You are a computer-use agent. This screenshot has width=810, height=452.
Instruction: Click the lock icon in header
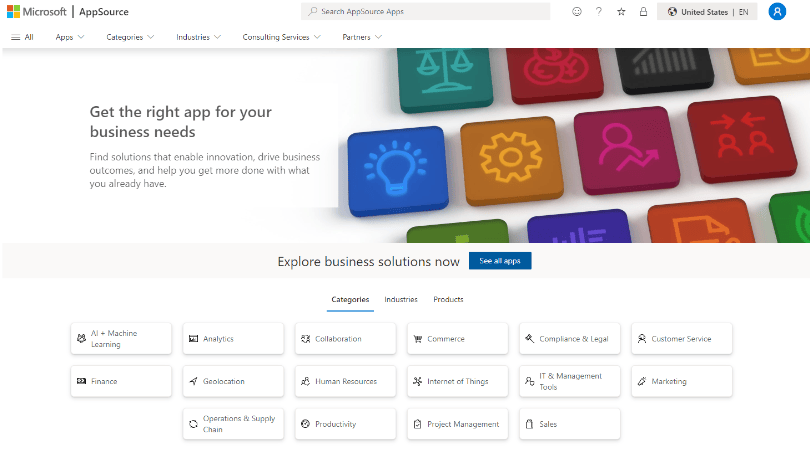643,12
